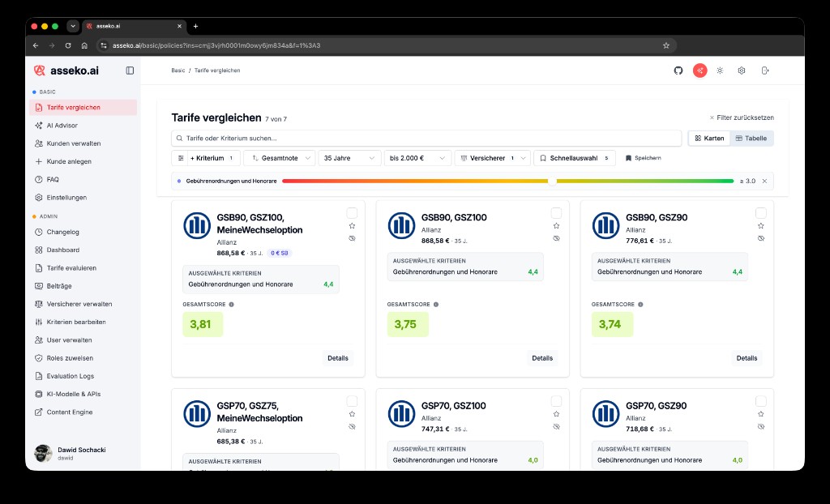Select checkbox of GSB90, GSZ100, MeineWechseloption
The image size is (830, 504).
(352, 213)
